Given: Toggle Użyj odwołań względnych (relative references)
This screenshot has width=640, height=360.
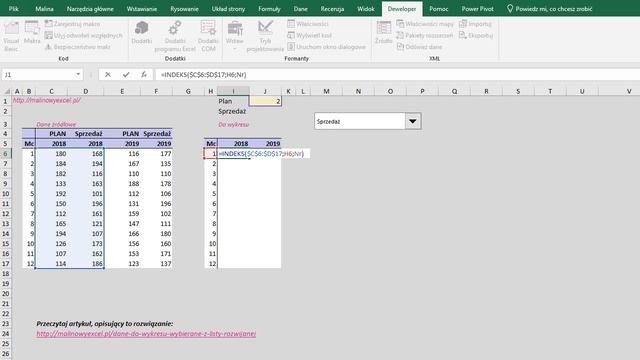Looking at the screenshot, I should pos(83,36).
